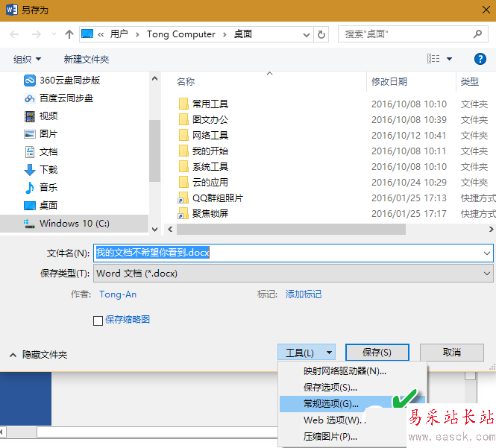Choose Web 选项(W)... menu item

[336, 420]
